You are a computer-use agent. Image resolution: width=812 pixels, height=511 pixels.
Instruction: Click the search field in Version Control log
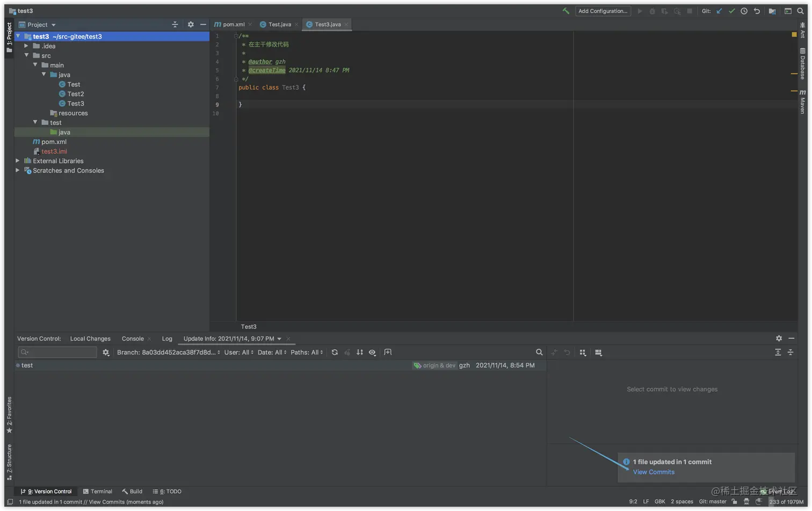57,352
